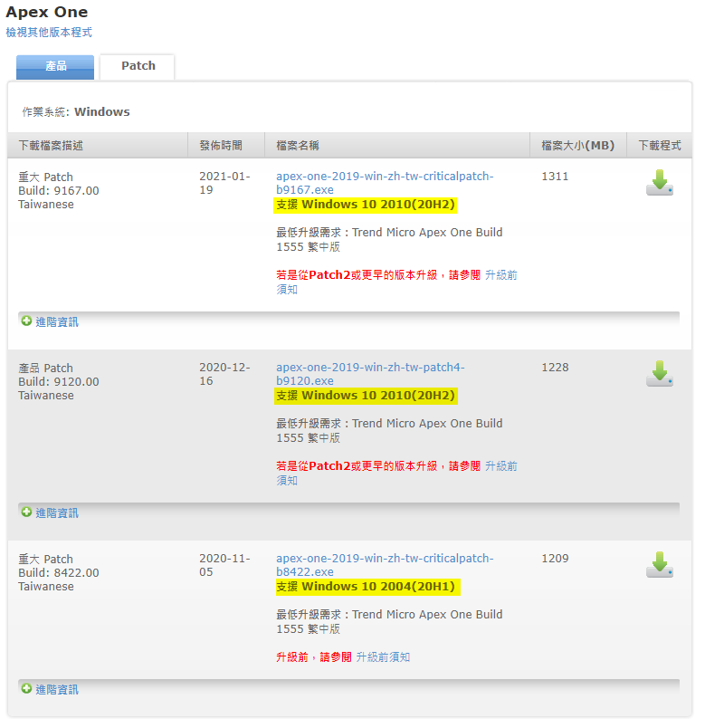Click the 下載檔案描述 column header

click(x=51, y=145)
